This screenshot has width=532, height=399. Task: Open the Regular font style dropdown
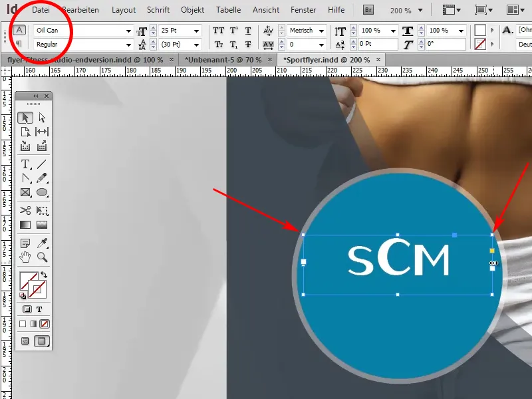coord(128,45)
